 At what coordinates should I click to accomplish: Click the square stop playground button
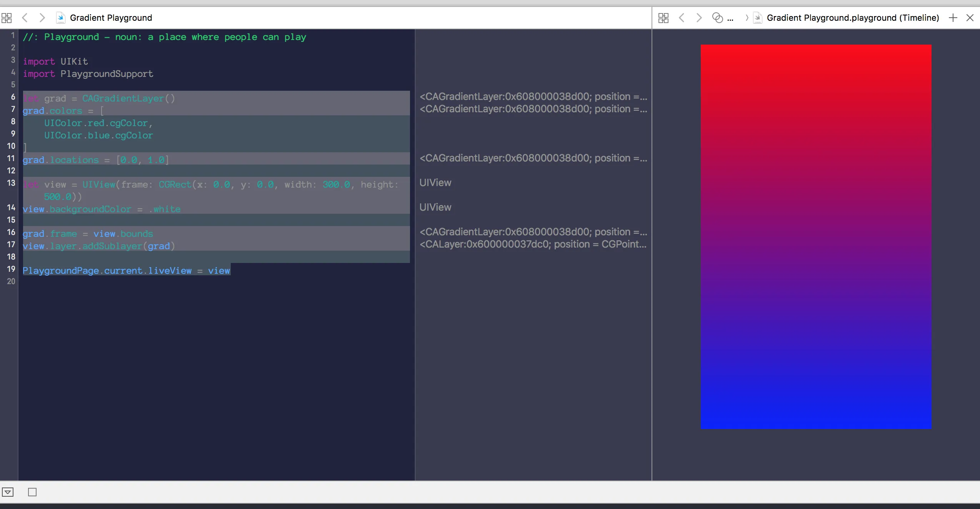tap(32, 492)
